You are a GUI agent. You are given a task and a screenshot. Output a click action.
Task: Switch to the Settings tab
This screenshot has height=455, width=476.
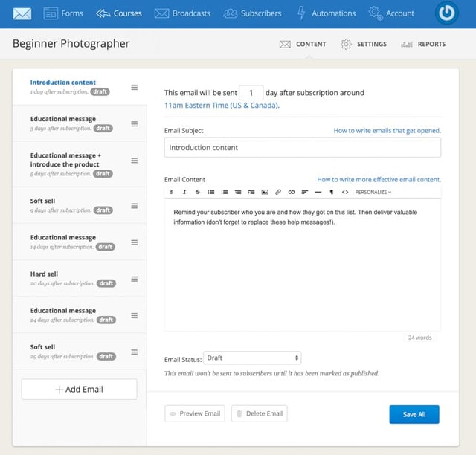click(x=364, y=44)
